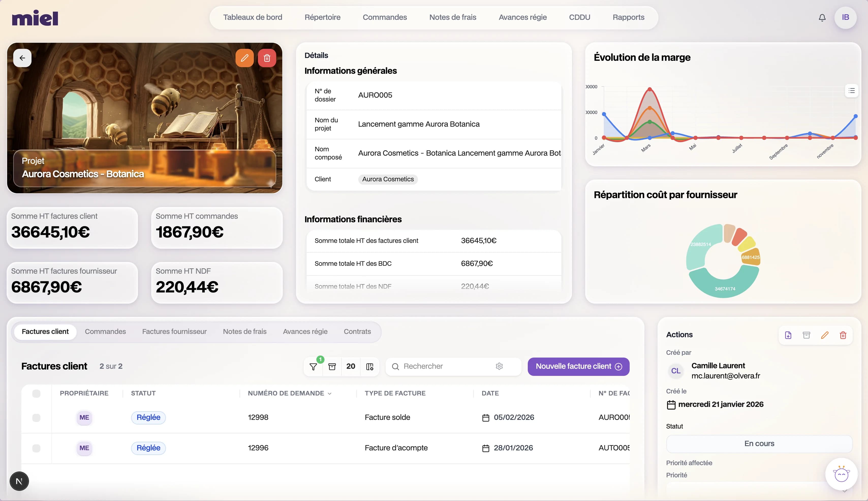Click the back arrow on project image
The image size is (868, 501).
point(22,58)
